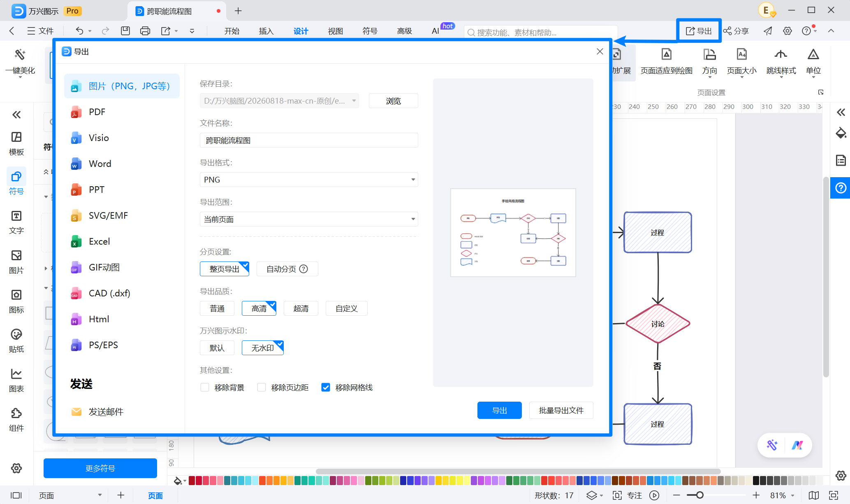
Task: Open the 贴纸 stickers sidebar panel
Action: tap(16, 341)
